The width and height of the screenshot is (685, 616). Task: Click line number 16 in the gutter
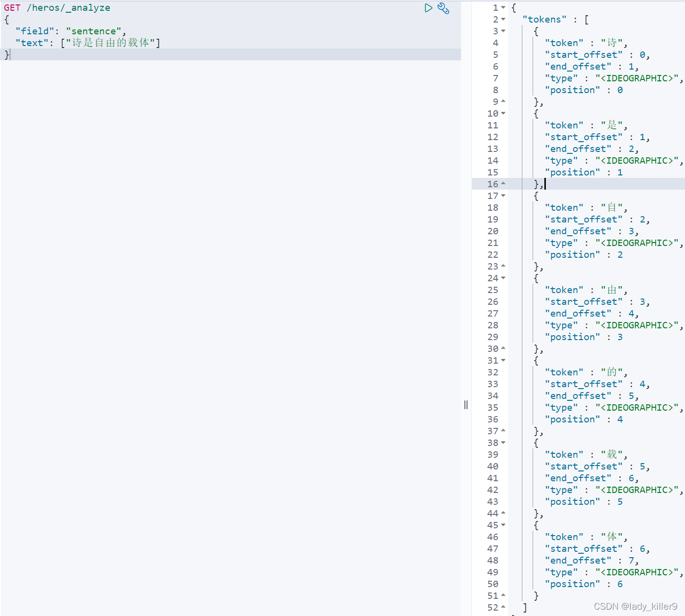tap(492, 184)
